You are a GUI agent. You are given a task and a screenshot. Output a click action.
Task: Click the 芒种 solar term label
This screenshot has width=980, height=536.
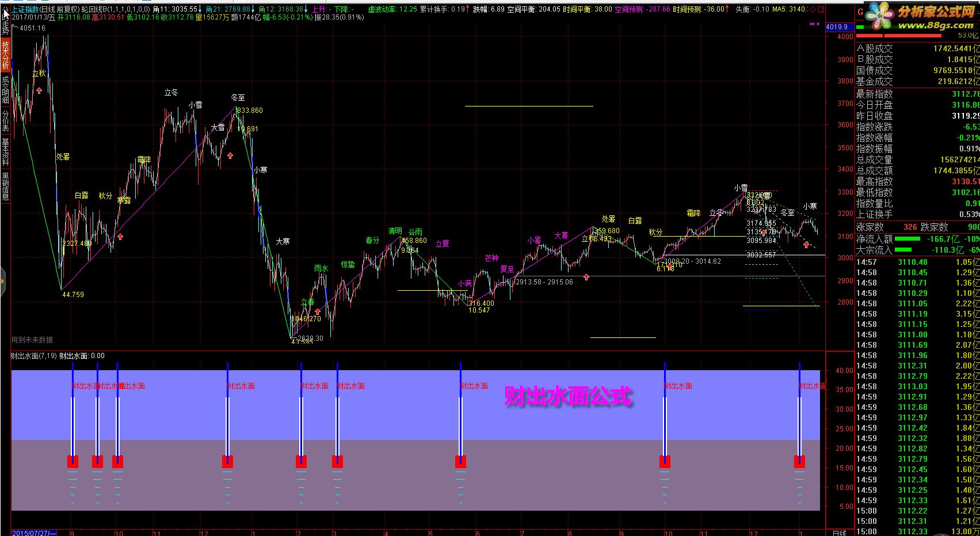(x=491, y=259)
